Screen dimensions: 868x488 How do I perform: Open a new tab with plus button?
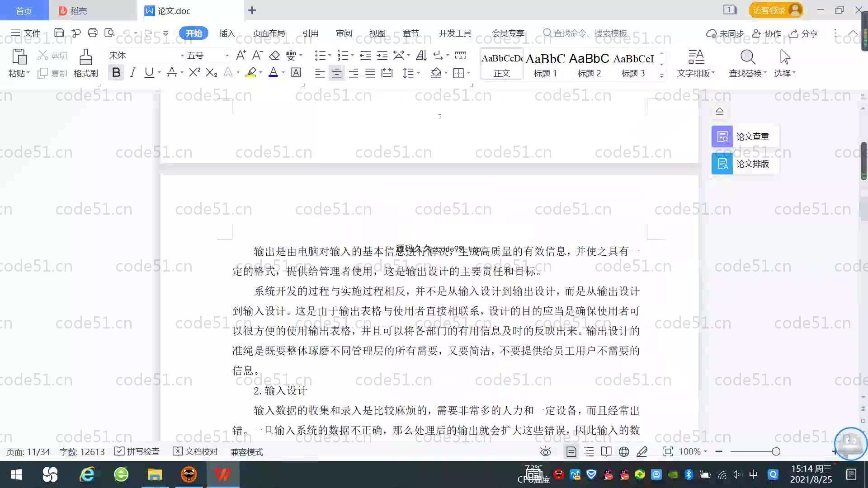(x=252, y=10)
